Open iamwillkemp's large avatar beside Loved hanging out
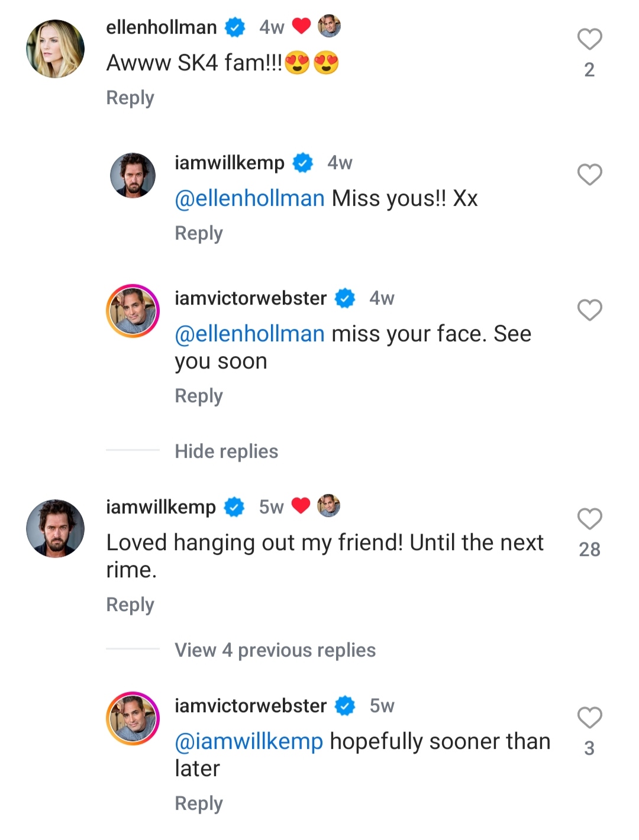639x840 pixels. [56, 528]
